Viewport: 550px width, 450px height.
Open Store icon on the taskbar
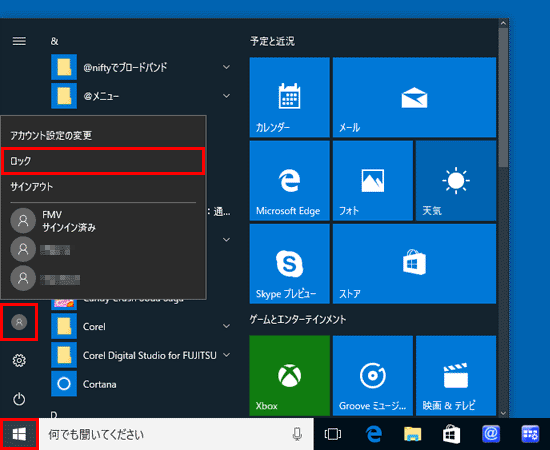(451, 434)
